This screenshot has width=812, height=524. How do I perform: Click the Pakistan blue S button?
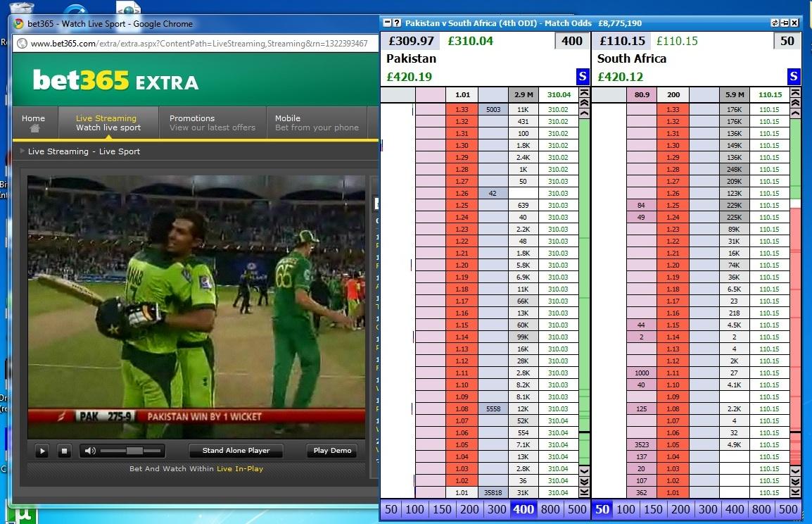[583, 77]
